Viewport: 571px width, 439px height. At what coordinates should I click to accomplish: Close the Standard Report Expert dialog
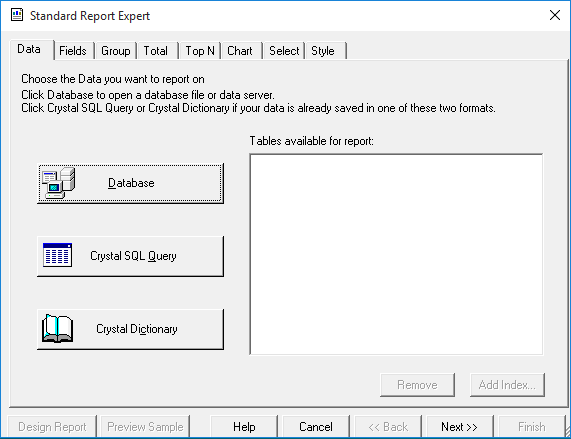[555, 15]
